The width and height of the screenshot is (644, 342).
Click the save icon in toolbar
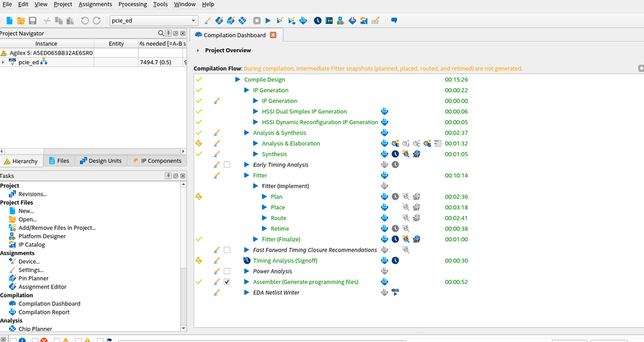coord(32,21)
